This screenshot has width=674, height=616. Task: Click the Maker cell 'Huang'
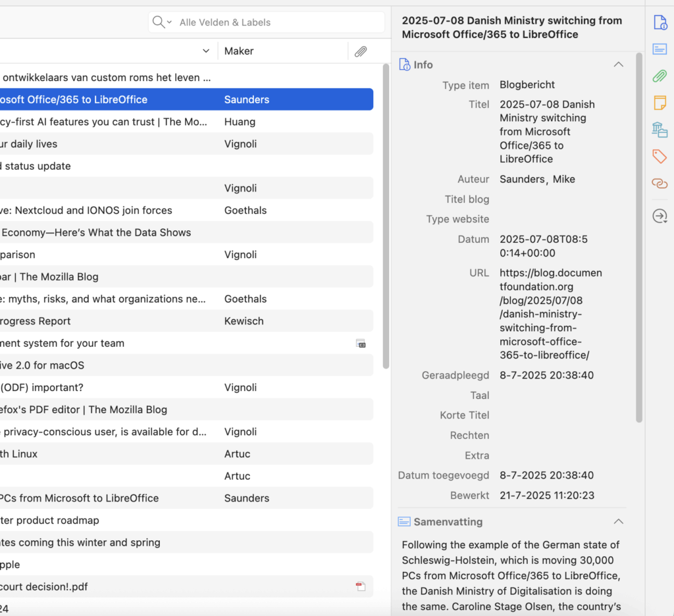coord(240,122)
